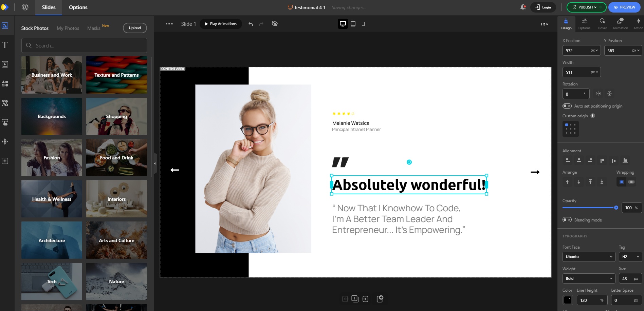Open the image elements panel in the sidebar
644x311 pixels.
click(5, 25)
